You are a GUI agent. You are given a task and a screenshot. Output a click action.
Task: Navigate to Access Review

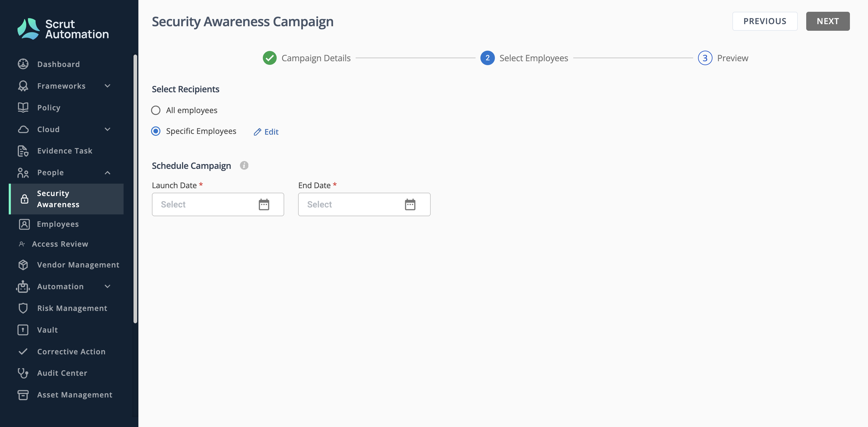pyautogui.click(x=60, y=244)
